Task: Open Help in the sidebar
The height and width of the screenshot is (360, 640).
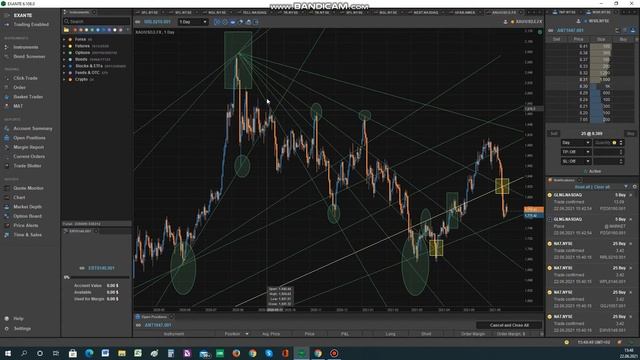Action: pyautogui.click(x=18, y=319)
